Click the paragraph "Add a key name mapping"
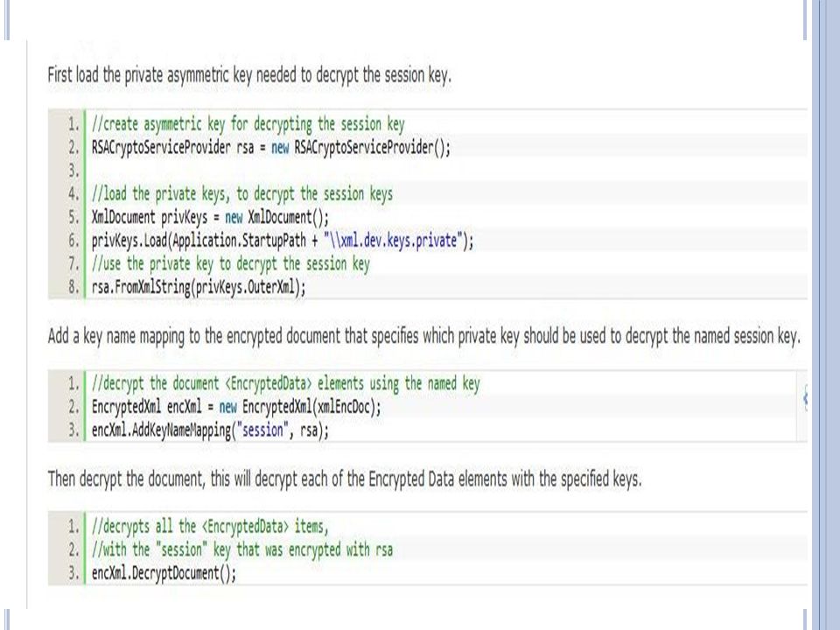 [x=424, y=336]
